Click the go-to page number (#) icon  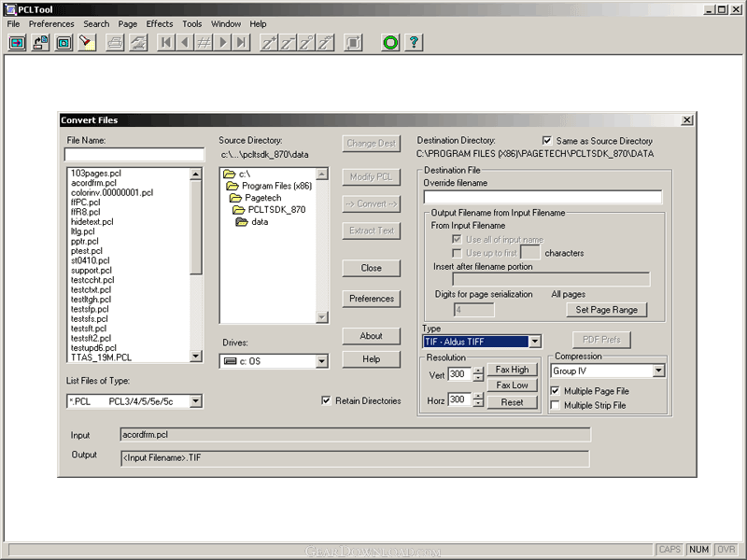coord(204,43)
